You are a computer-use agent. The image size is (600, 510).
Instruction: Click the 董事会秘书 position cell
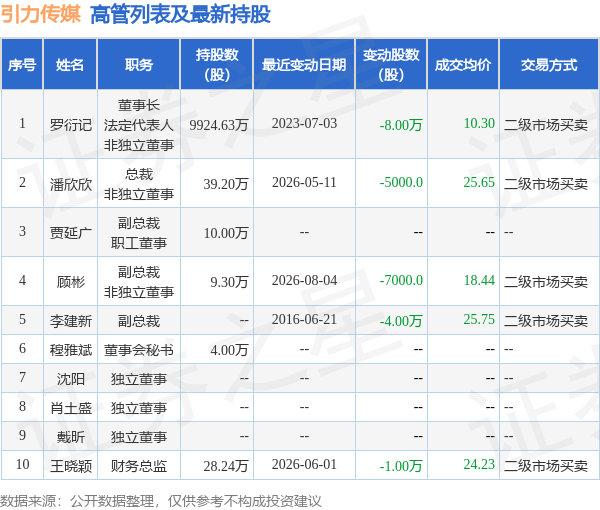click(139, 350)
